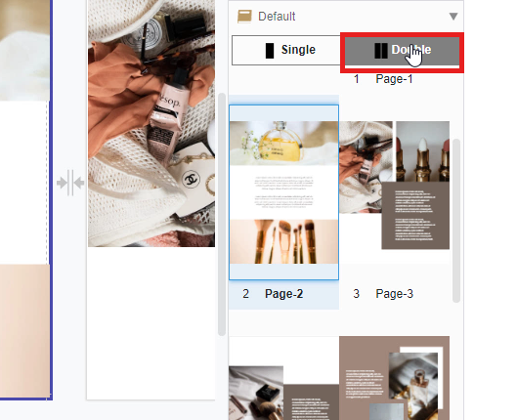
Task: Select the Page-2 thumbnail
Action: [283, 192]
